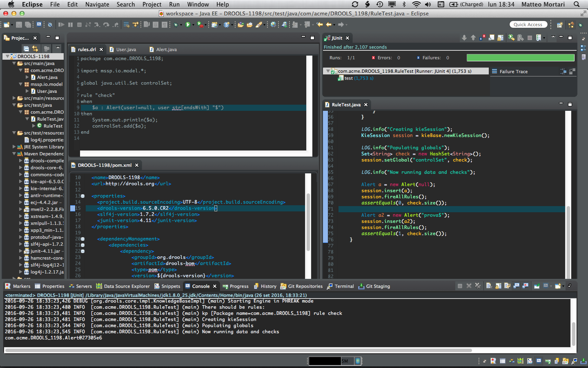Toggle JUnit Scroll Lock button
The width and height of the screenshot is (588, 368).
coord(501,38)
